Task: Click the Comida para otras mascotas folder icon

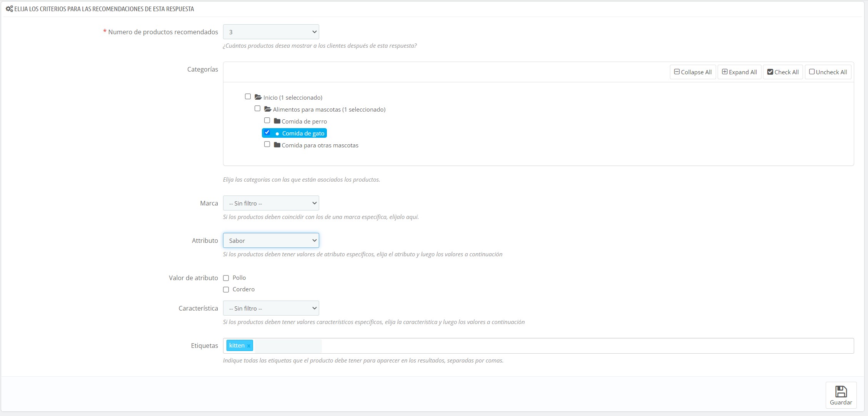Action: tap(277, 145)
